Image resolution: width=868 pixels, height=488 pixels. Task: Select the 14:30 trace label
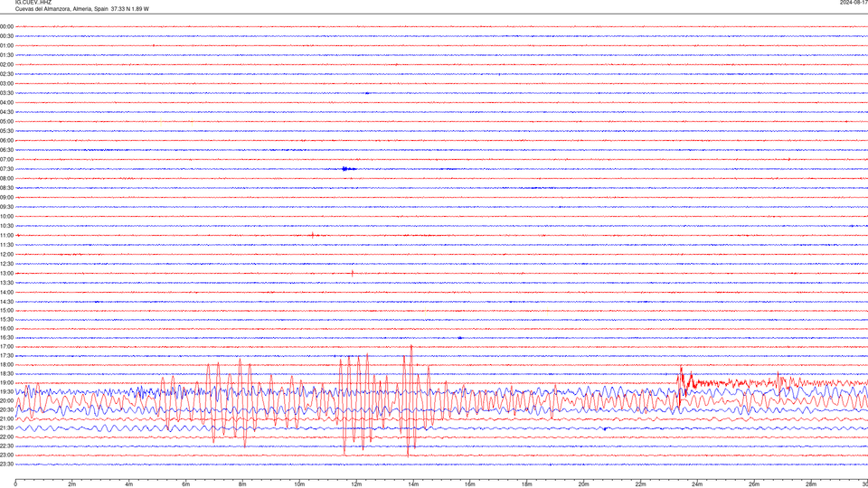point(6,302)
